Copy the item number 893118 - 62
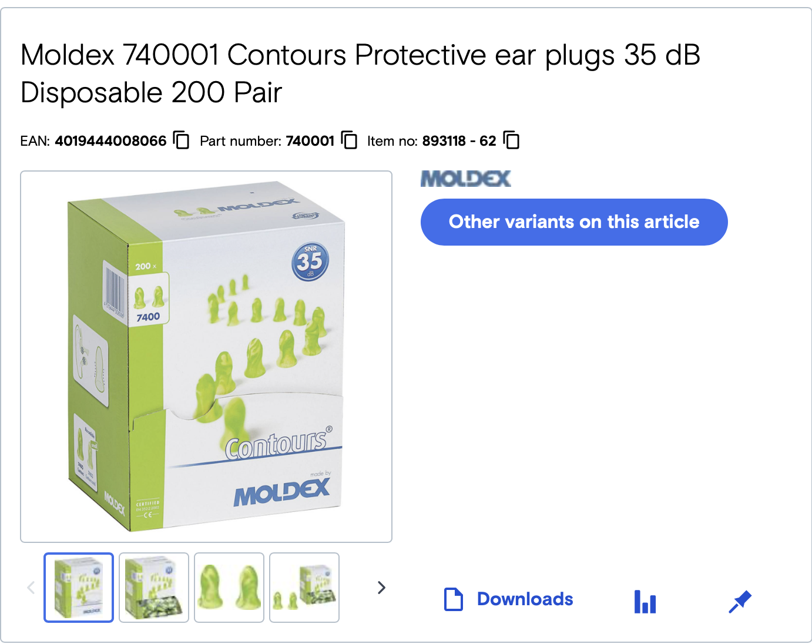812x644 pixels. tap(511, 140)
